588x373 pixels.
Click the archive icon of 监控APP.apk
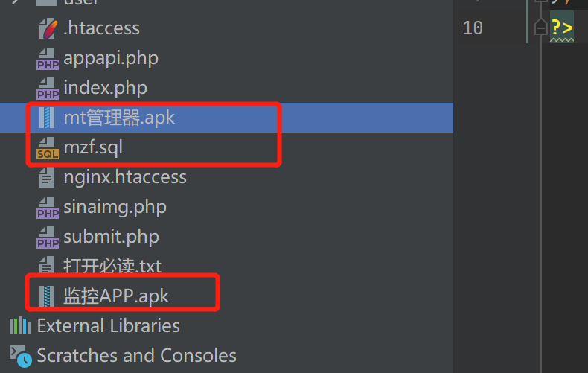(x=48, y=296)
